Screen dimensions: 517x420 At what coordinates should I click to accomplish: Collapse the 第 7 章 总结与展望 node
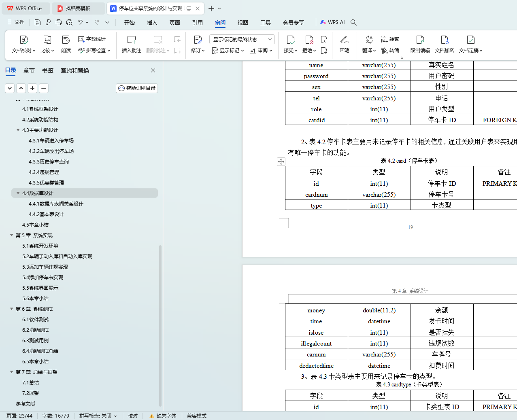tap(11, 372)
